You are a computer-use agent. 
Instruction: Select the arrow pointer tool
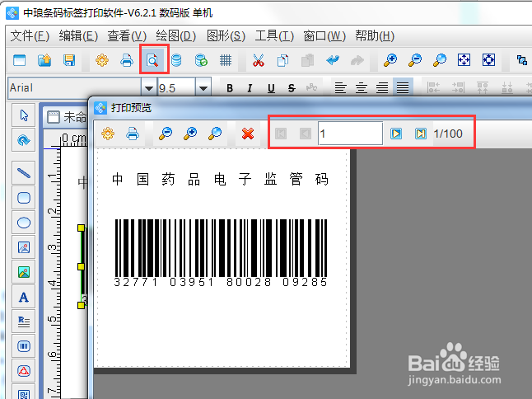[x=24, y=115]
